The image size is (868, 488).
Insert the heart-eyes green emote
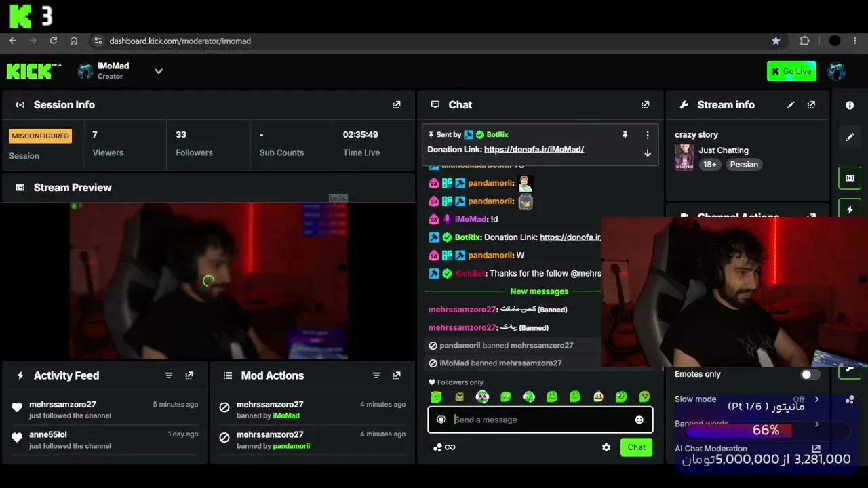pyautogui.click(x=644, y=396)
